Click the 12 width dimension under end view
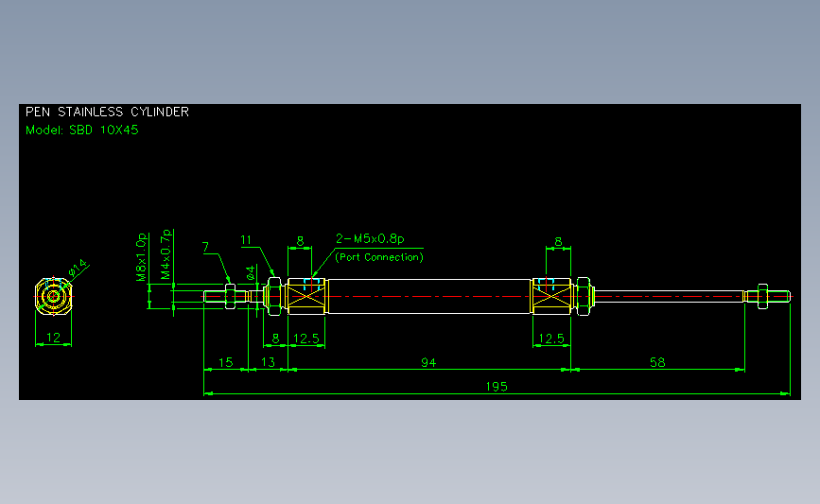 pos(53,338)
